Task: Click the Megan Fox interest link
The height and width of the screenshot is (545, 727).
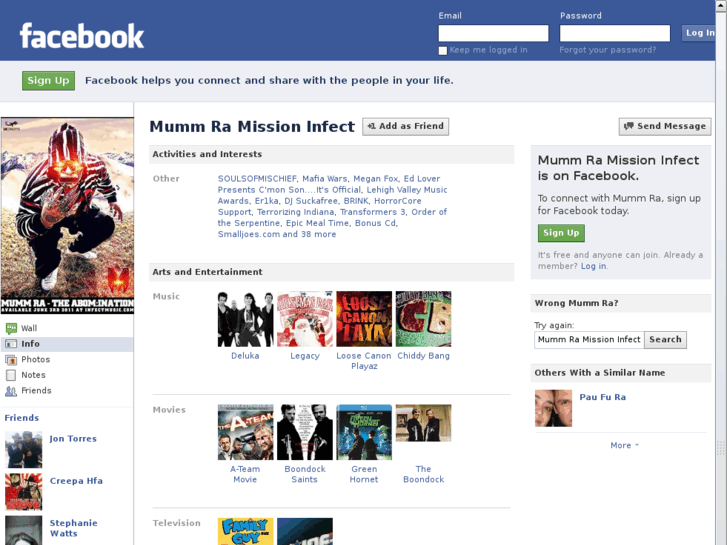Action: (x=375, y=179)
